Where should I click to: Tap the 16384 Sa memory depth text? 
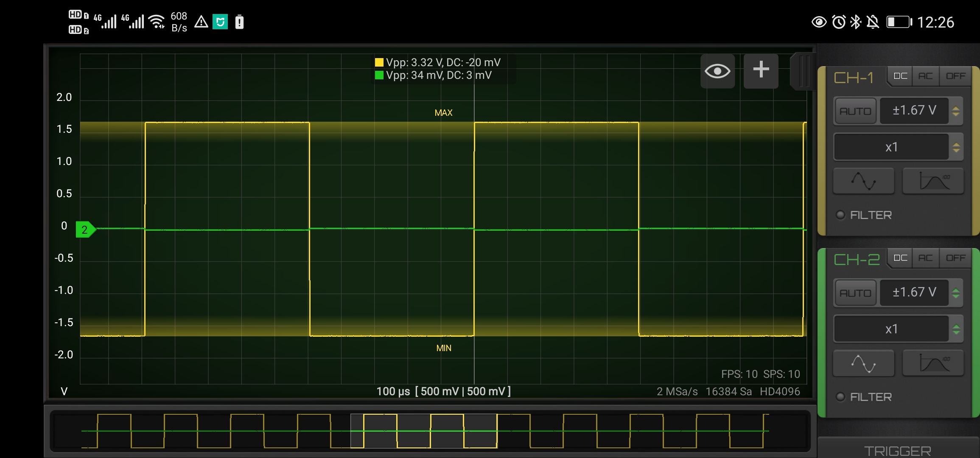[x=728, y=391]
